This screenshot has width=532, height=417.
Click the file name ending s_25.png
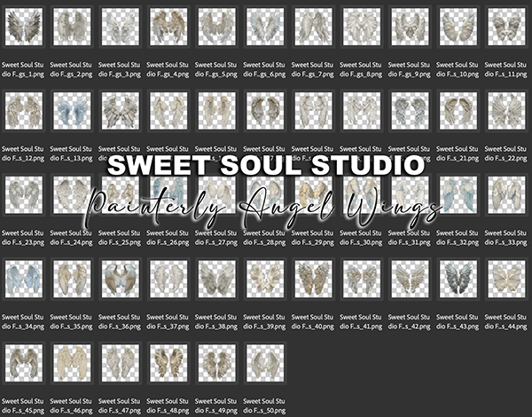point(119,238)
